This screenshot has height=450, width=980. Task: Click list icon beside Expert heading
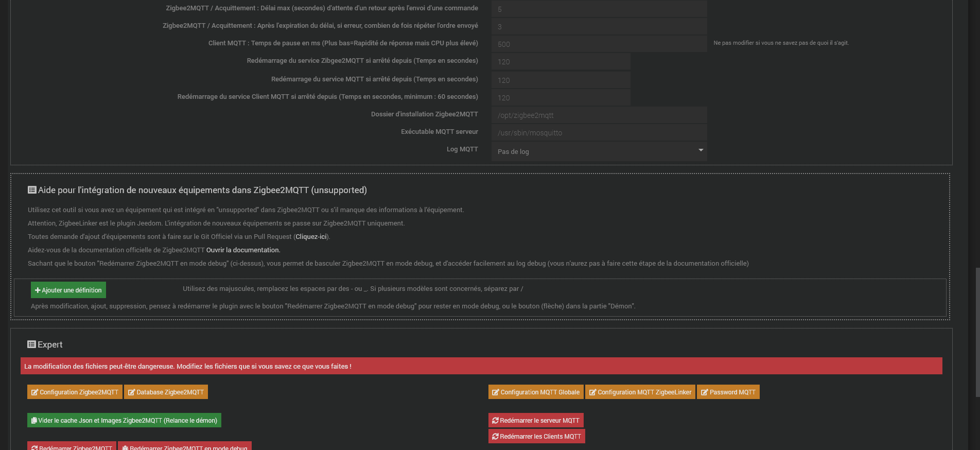31,344
